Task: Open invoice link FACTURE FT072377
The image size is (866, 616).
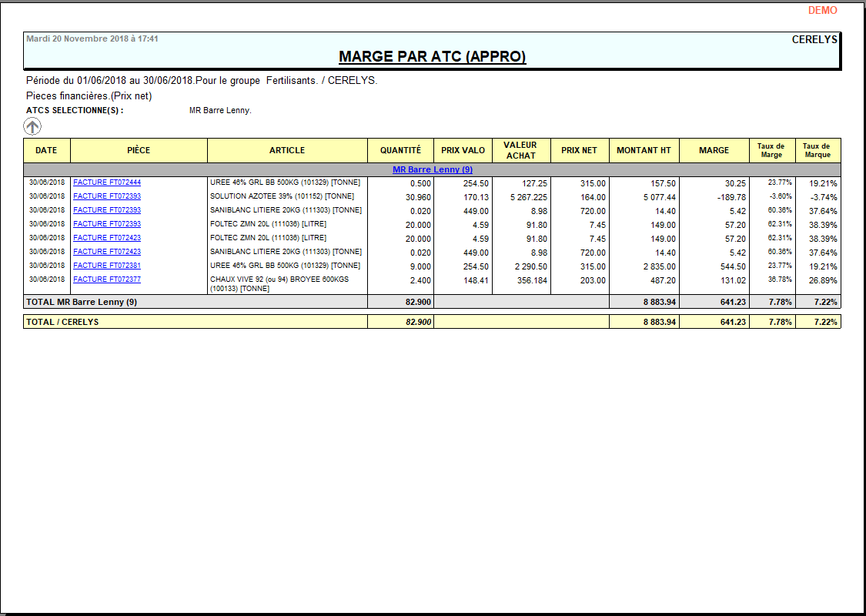Action: pyautogui.click(x=107, y=280)
